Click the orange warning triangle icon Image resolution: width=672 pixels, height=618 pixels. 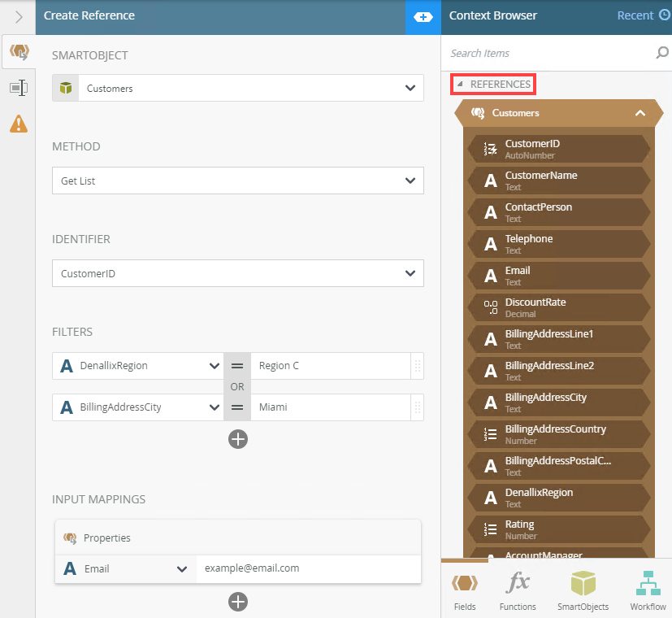(19, 124)
